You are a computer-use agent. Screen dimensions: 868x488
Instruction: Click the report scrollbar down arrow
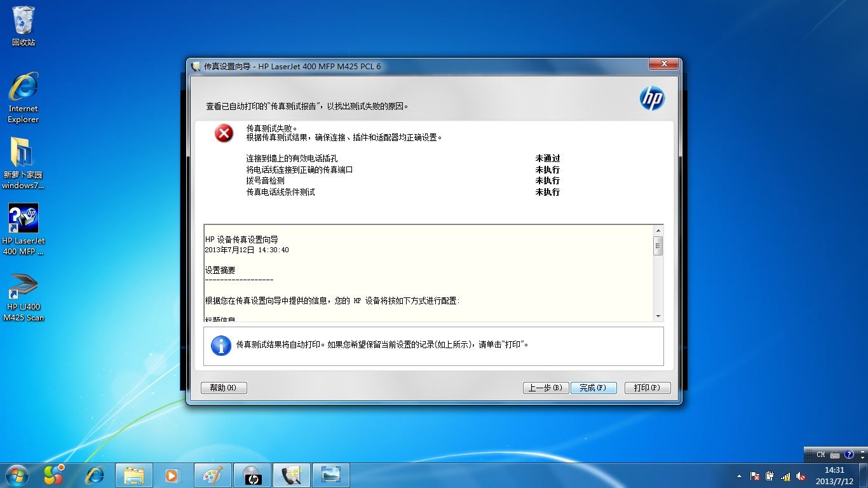658,316
